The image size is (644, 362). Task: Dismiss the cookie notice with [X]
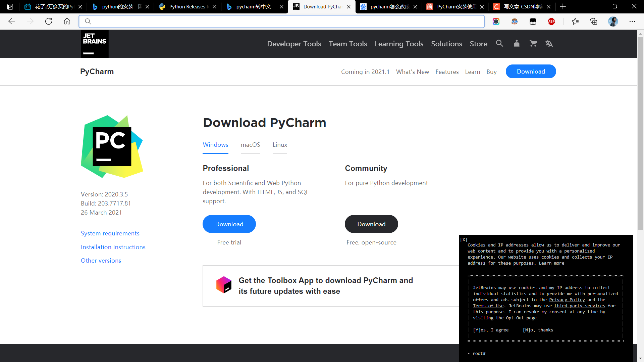click(464, 239)
